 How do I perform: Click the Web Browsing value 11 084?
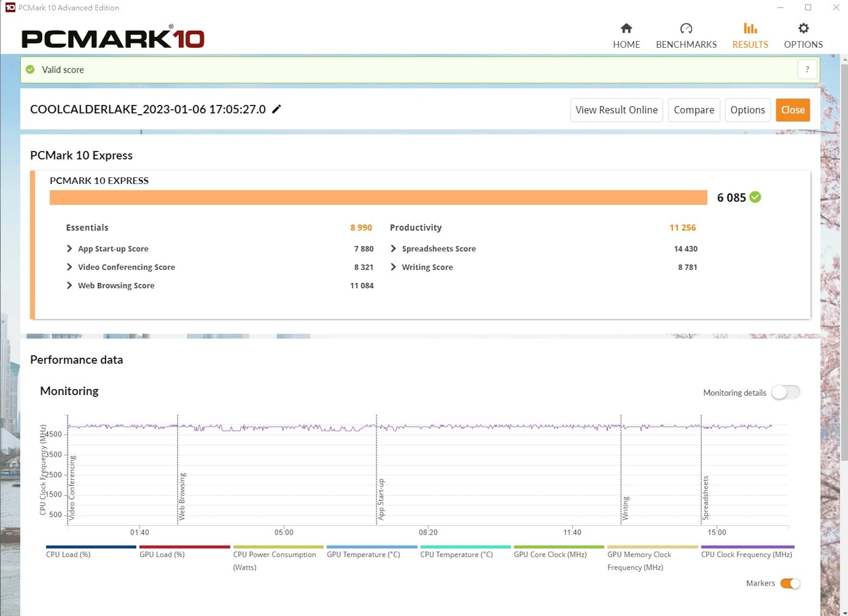point(361,285)
